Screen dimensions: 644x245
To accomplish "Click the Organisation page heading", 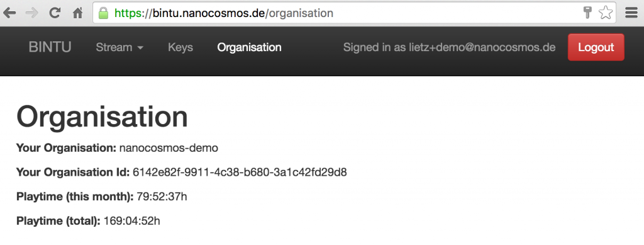I will tap(102, 117).
